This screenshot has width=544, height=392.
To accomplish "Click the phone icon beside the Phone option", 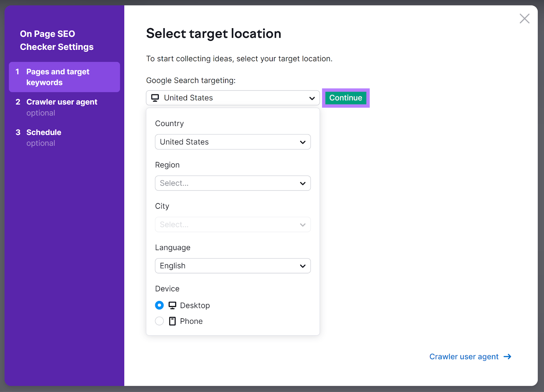I will (x=172, y=321).
